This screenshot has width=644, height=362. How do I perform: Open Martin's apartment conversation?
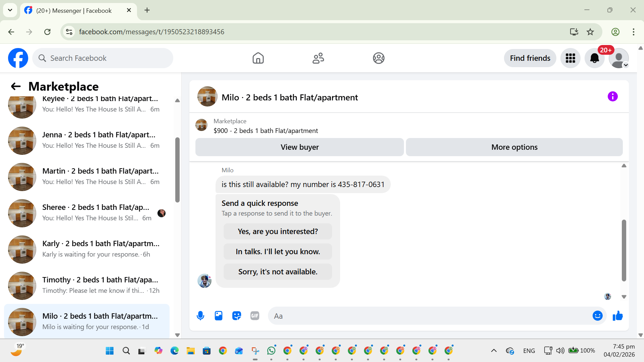click(x=87, y=177)
